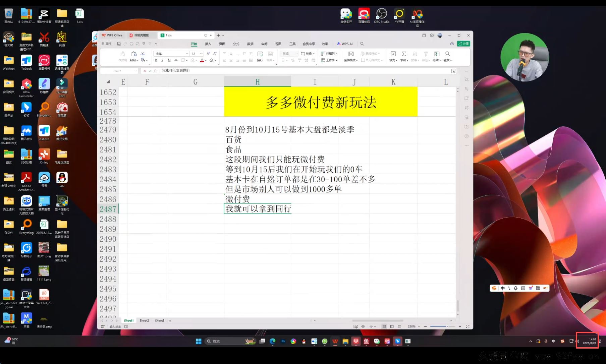This screenshot has height=364, width=606.
Task: Add a new sheet with the plus button
Action: 170,320
